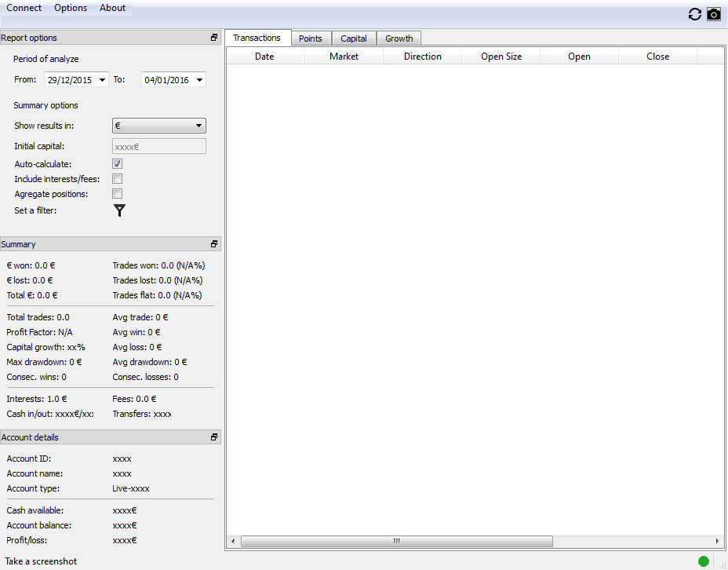The width and height of the screenshot is (728, 570).
Task: Click 'Trades lost: 0.0 (N/A%)' text
Action: [x=158, y=280]
